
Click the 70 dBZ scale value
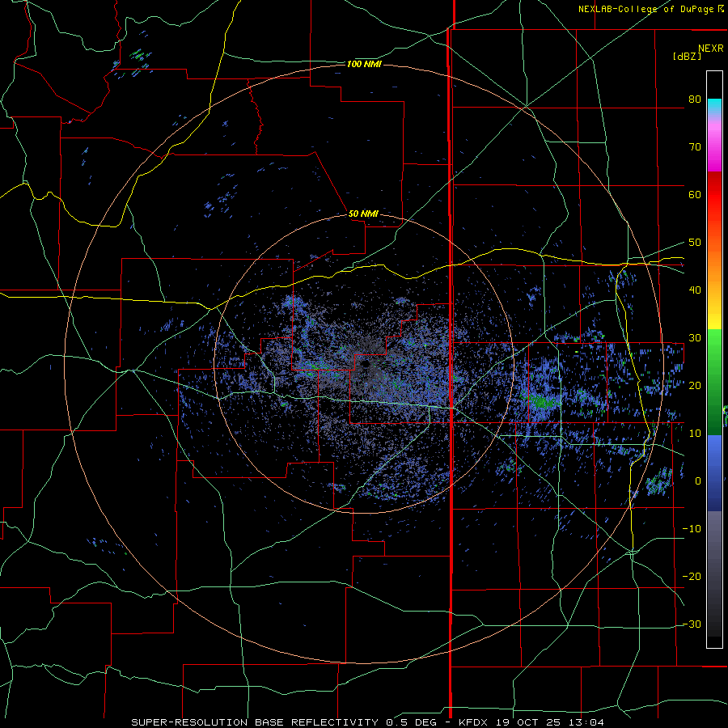point(695,146)
